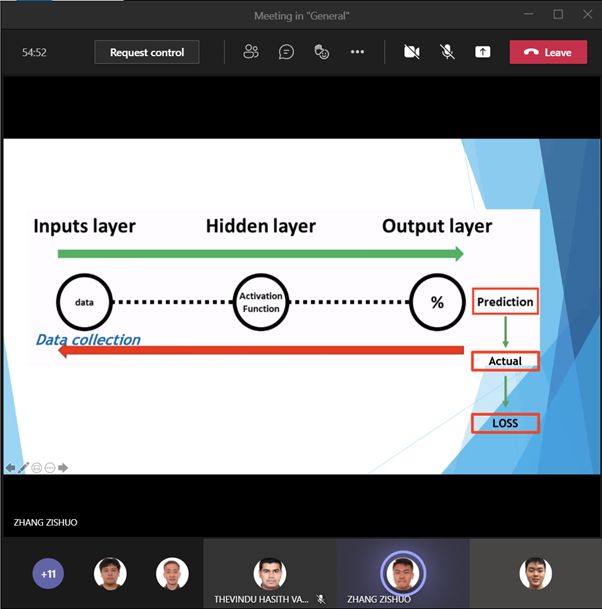602x609 pixels.
Task: Show the participants panel
Action: [x=251, y=52]
